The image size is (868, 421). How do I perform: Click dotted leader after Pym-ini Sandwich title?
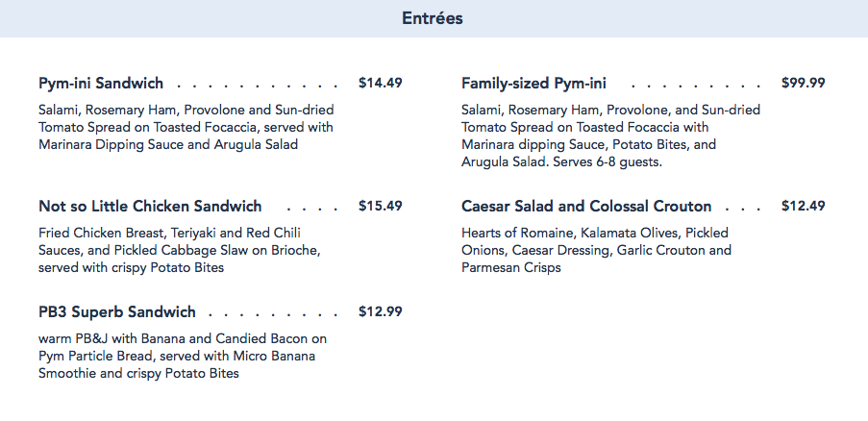click(258, 85)
